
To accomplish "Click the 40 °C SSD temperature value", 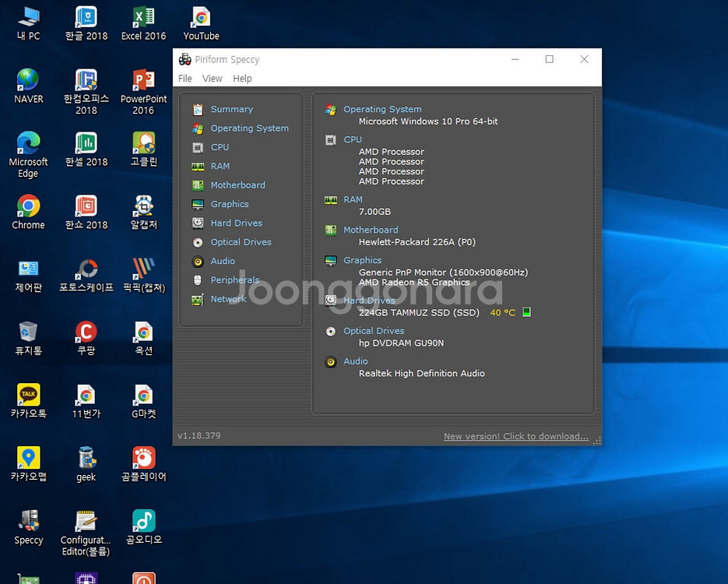I will [x=503, y=312].
